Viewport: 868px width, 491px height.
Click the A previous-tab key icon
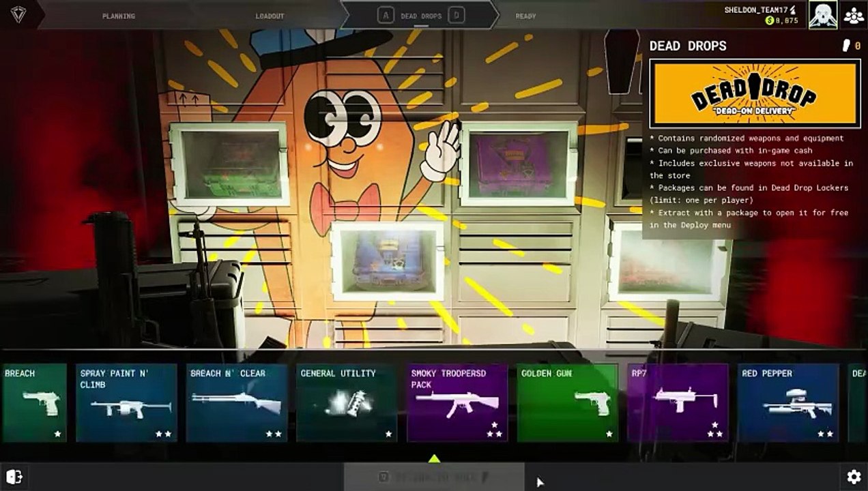tap(386, 15)
